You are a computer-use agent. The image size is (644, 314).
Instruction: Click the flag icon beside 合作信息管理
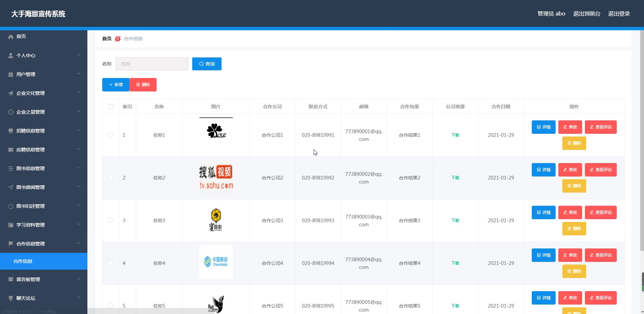[11, 244]
